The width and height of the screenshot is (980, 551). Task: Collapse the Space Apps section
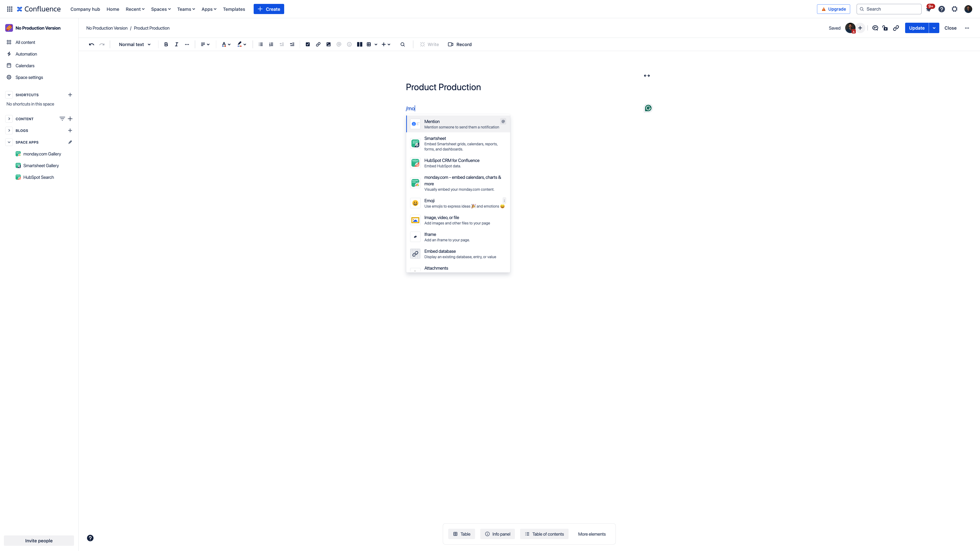coord(9,142)
